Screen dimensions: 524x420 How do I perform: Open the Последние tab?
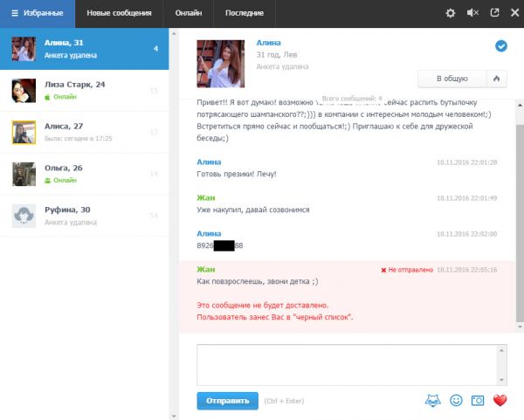[244, 13]
